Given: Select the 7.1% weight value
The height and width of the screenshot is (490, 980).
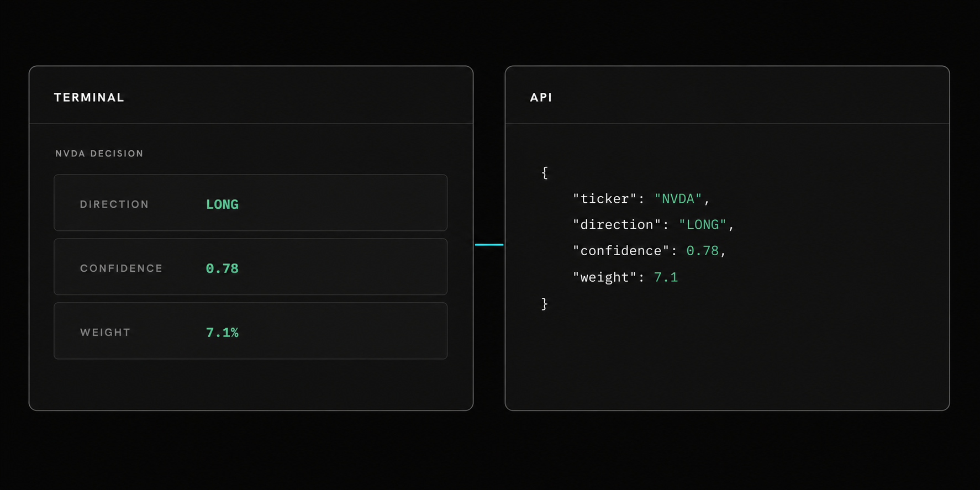Looking at the screenshot, I should pos(222,333).
